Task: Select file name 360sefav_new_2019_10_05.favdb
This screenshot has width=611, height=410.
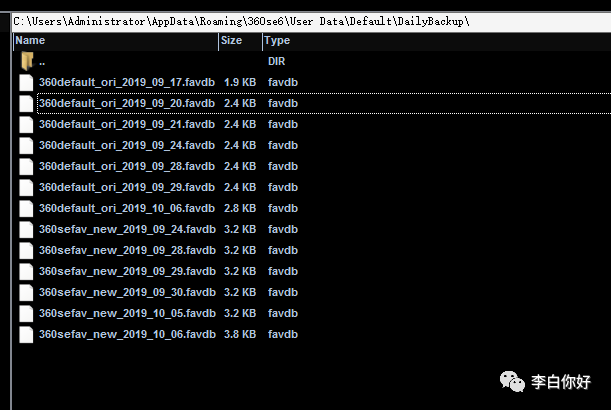Action: (x=127, y=314)
